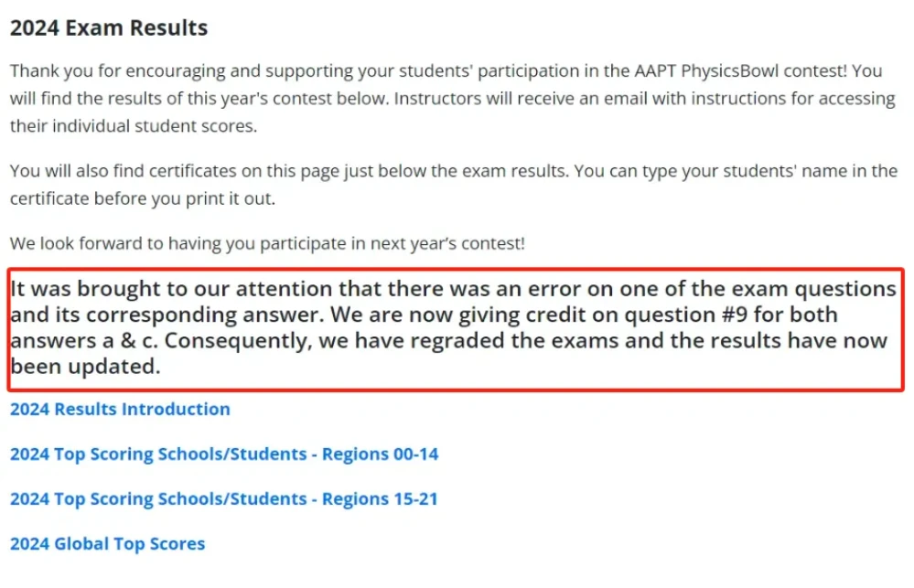Click "and its corresponding answer." text
914x588 pixels.
point(167,315)
